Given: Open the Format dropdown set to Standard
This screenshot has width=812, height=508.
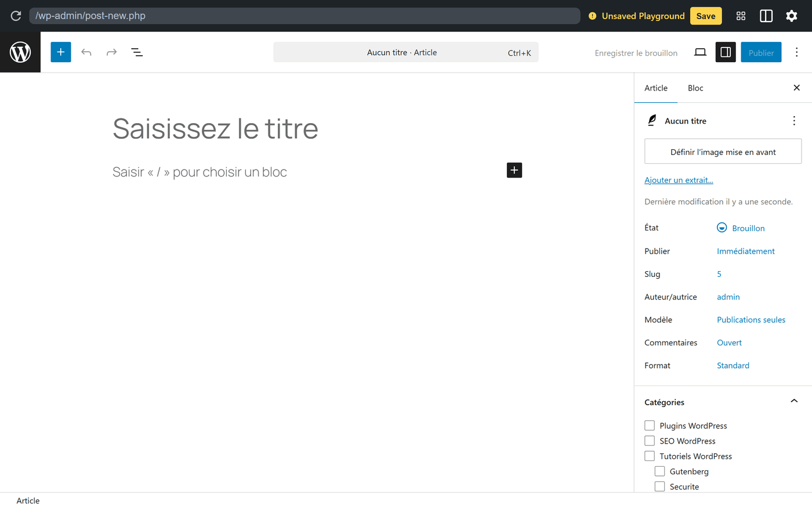Looking at the screenshot, I should click(733, 365).
